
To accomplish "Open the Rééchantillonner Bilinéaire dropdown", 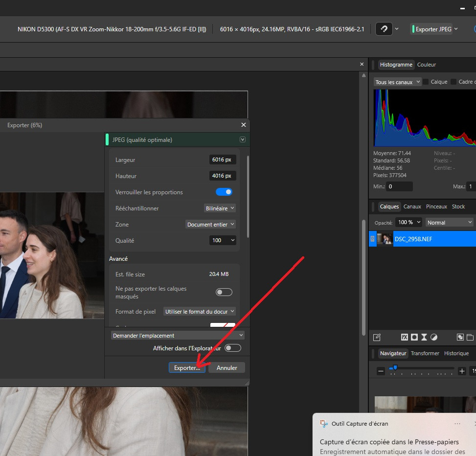I will pyautogui.click(x=220, y=208).
